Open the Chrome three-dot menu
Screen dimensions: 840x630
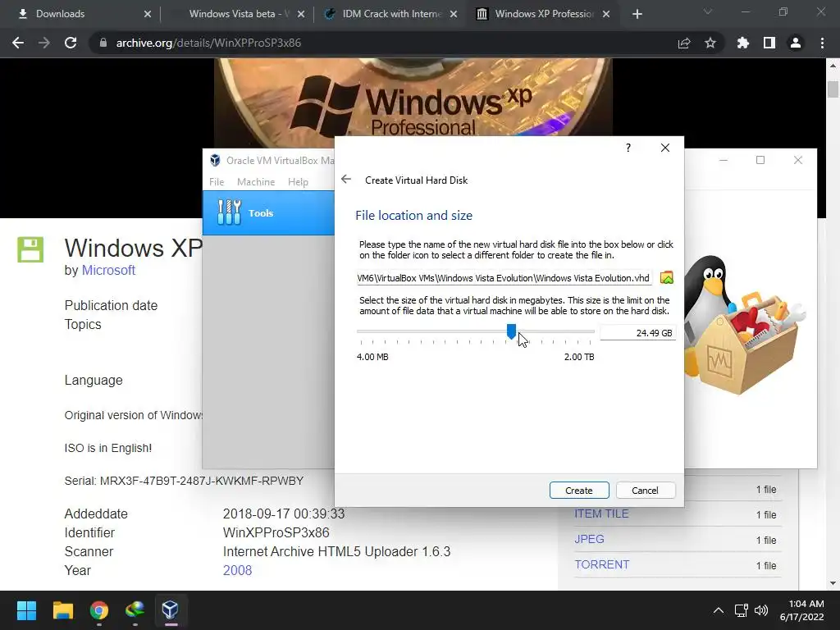[822, 43]
